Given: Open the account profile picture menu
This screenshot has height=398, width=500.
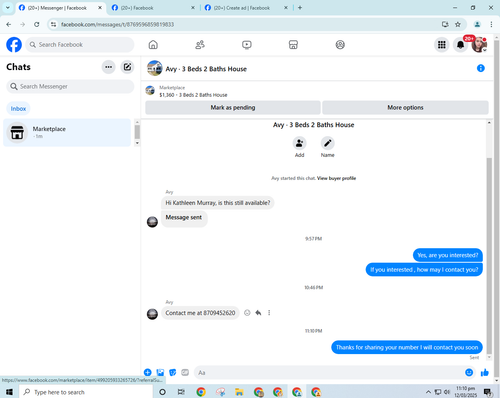Looking at the screenshot, I should click(x=479, y=45).
